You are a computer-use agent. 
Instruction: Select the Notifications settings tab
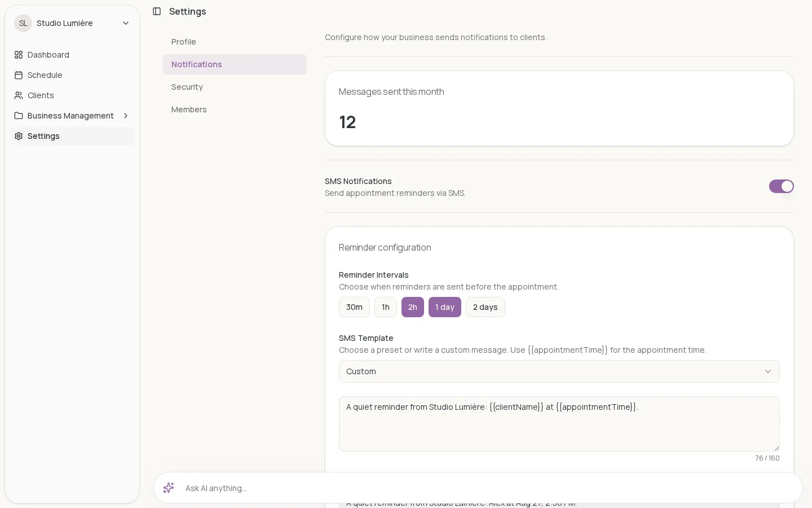click(235, 64)
